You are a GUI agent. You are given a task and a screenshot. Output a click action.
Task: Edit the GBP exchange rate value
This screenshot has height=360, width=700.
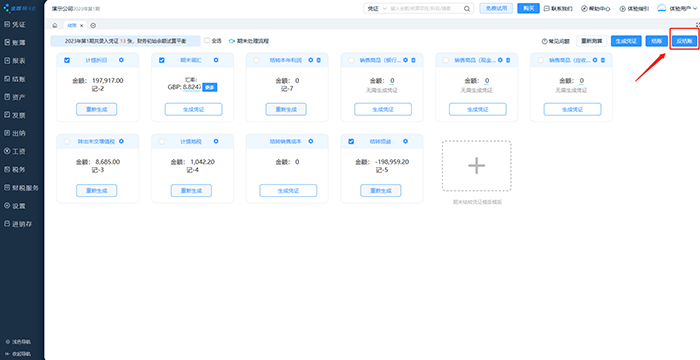tap(192, 87)
